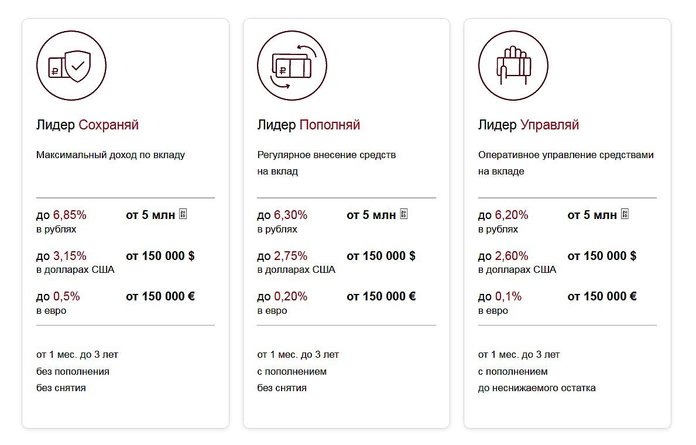Screen dimensions: 696x445
Task: Click the shield icon above Лидер Сохраняй
Action: click(x=71, y=66)
